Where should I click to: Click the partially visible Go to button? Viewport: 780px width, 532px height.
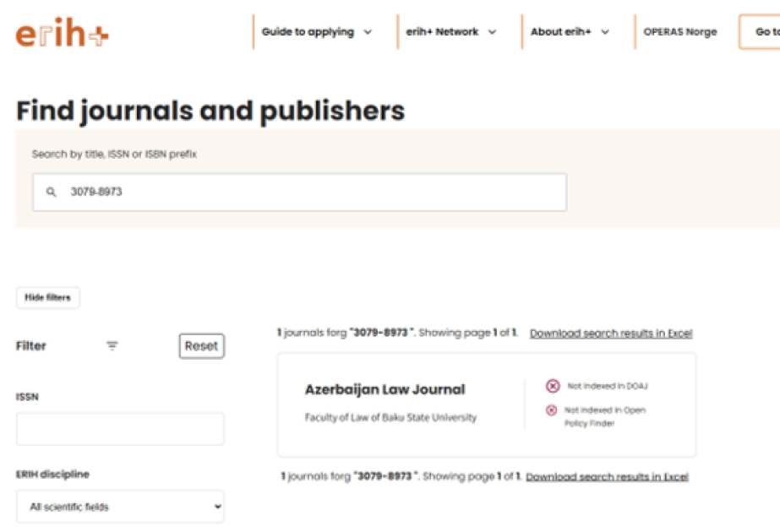point(760,32)
